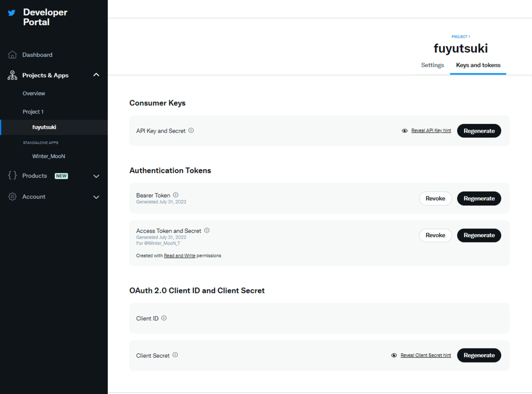Screen dimensions: 532x394
Task: Regenerate the Client Secret
Action: (x=479, y=355)
